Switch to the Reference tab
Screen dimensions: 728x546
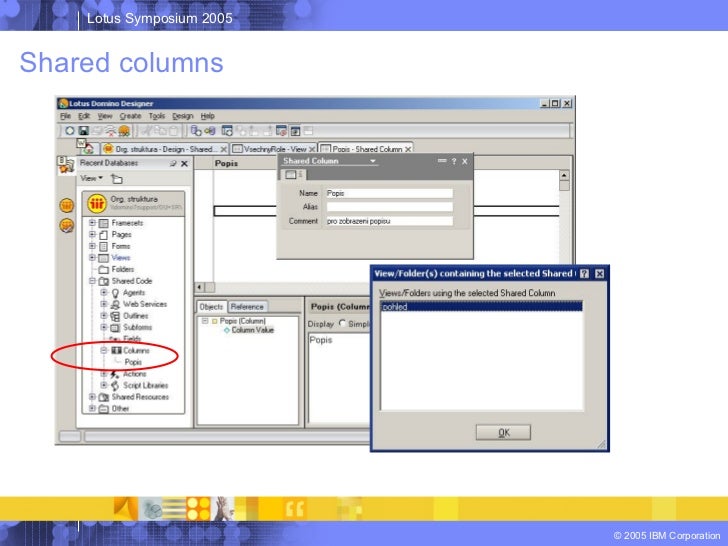point(247,307)
